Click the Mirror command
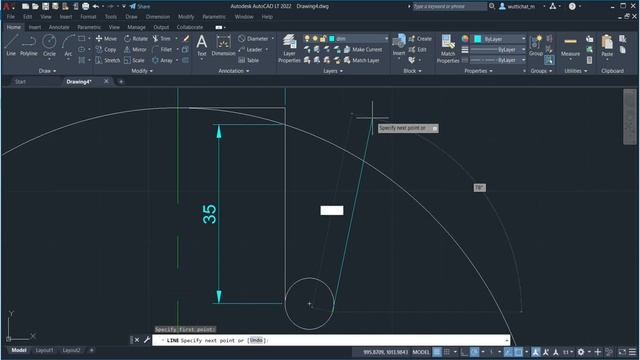Screen dimensions: 640x360 135,49
